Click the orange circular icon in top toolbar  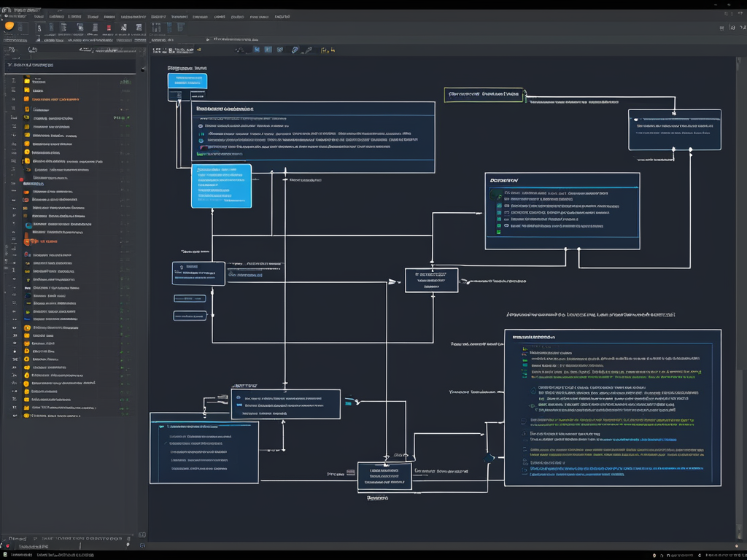coord(9,26)
